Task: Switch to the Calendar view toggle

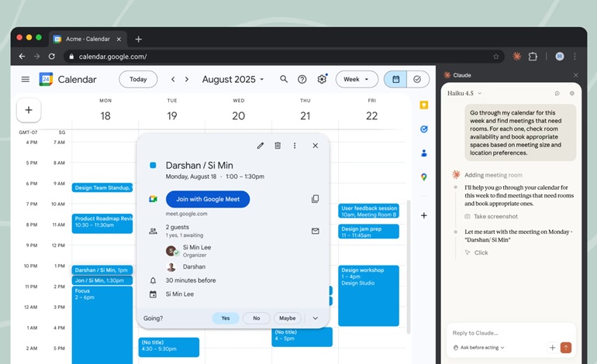Action: (x=395, y=79)
